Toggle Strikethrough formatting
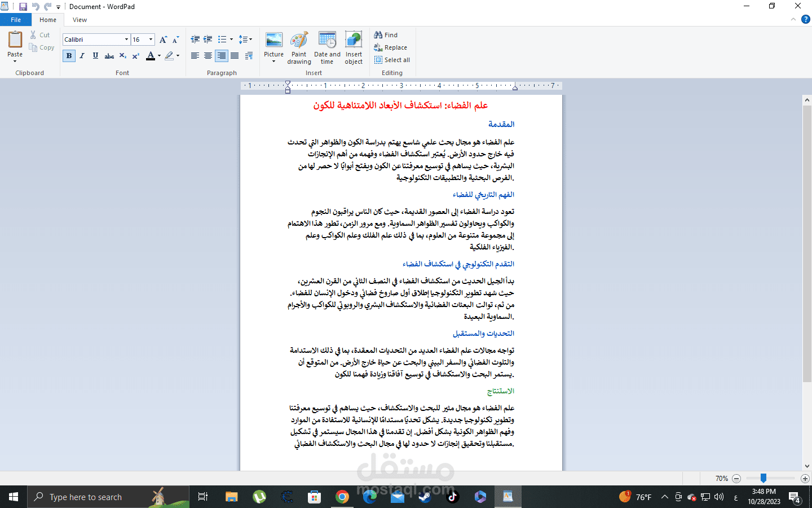 pos(109,56)
